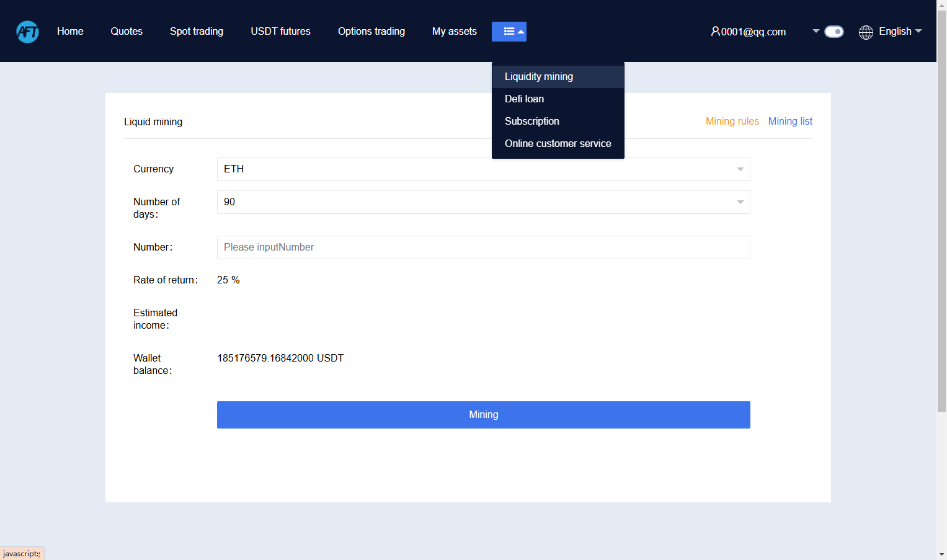
Task: Open the Number of days dropdown
Action: [x=484, y=202]
